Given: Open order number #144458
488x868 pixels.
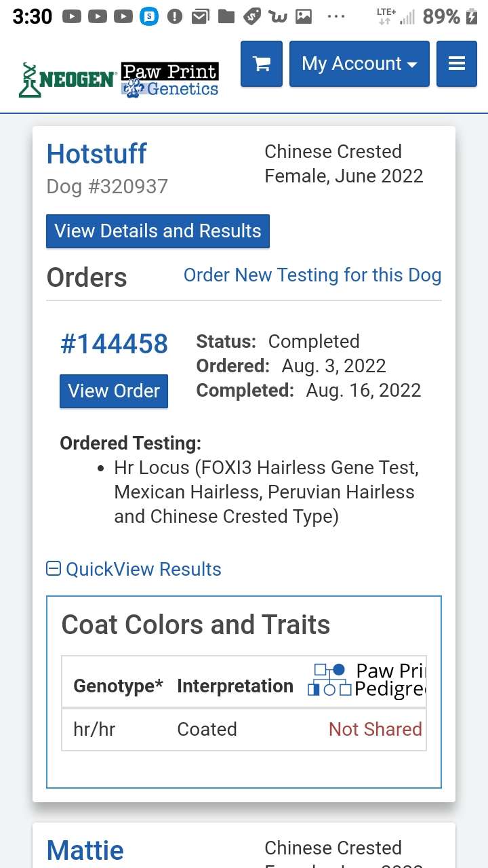Looking at the screenshot, I should pyautogui.click(x=114, y=344).
